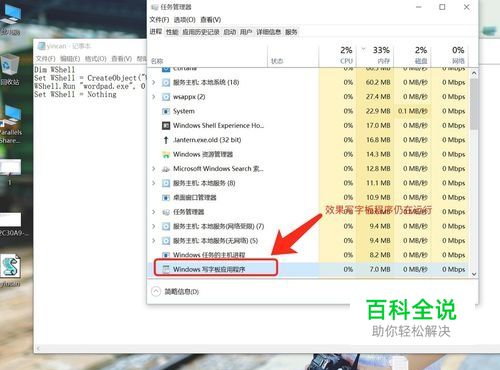This screenshot has width=500, height=370.
Task: Sort processes by 磁盘 column header
Action: (413, 55)
